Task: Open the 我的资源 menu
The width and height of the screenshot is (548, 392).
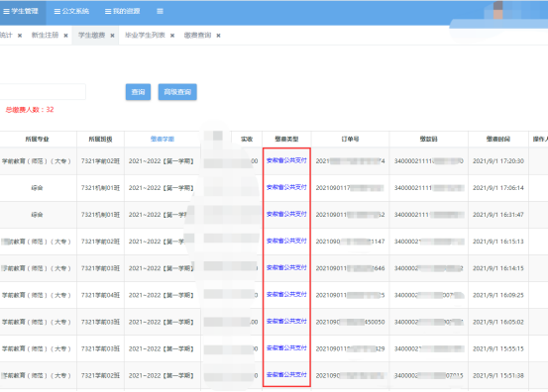Action: pyautogui.click(x=123, y=11)
